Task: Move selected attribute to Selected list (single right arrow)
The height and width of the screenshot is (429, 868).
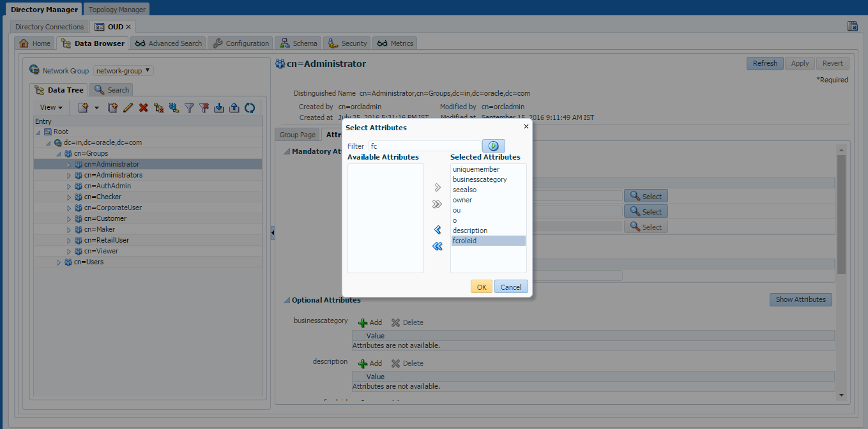Action: click(x=438, y=187)
